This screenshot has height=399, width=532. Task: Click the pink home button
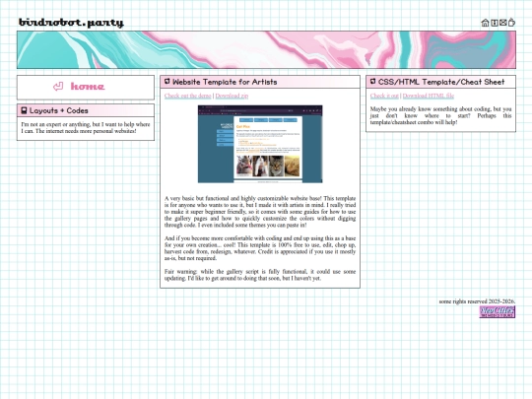[x=88, y=87]
